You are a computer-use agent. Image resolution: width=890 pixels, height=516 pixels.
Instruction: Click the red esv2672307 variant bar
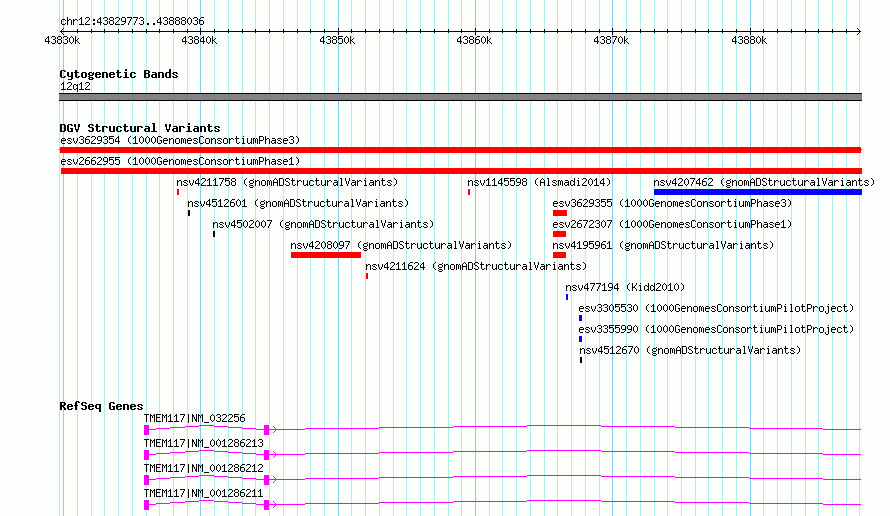tap(559, 234)
